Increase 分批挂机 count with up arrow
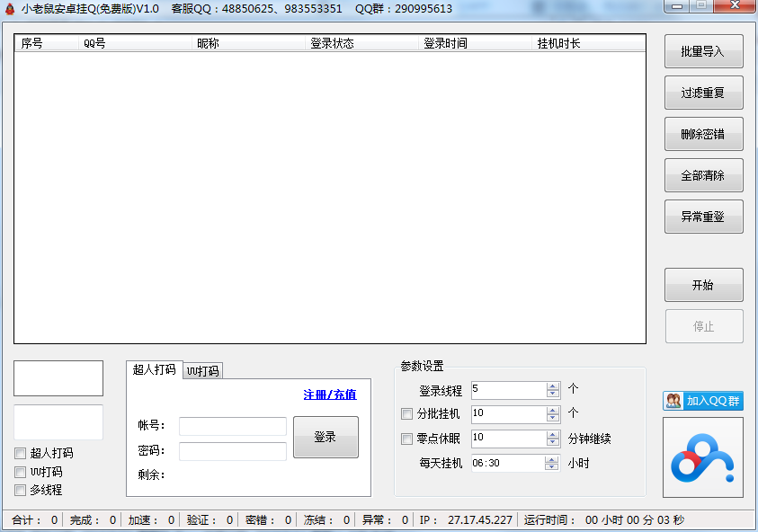Screen dimensions: 758x532 pyautogui.click(x=553, y=411)
